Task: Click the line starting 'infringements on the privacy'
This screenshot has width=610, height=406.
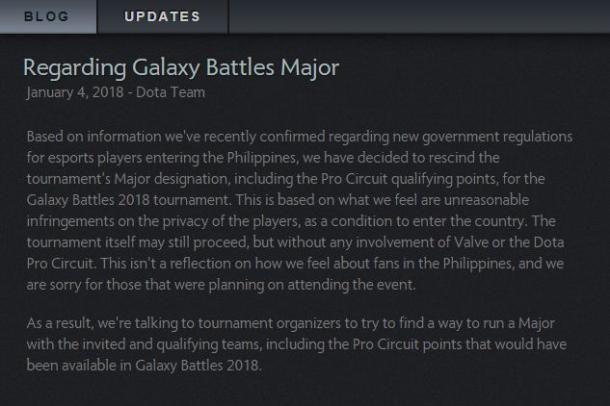Action: (x=291, y=222)
